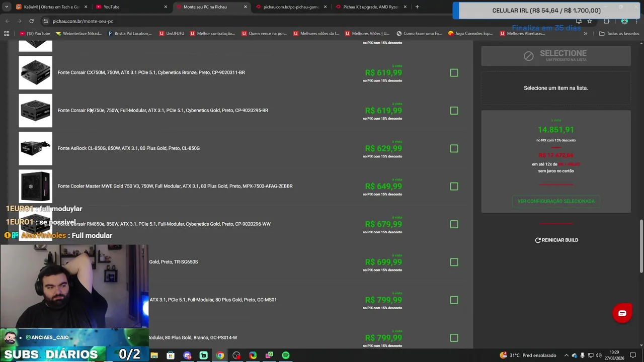Open Google Chrome from the taskbar

tap(220, 355)
